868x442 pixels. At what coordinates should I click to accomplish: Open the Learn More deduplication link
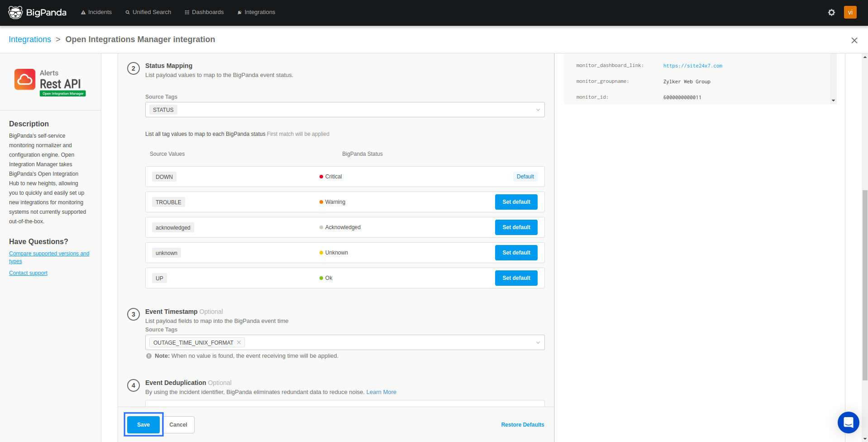tap(381, 392)
